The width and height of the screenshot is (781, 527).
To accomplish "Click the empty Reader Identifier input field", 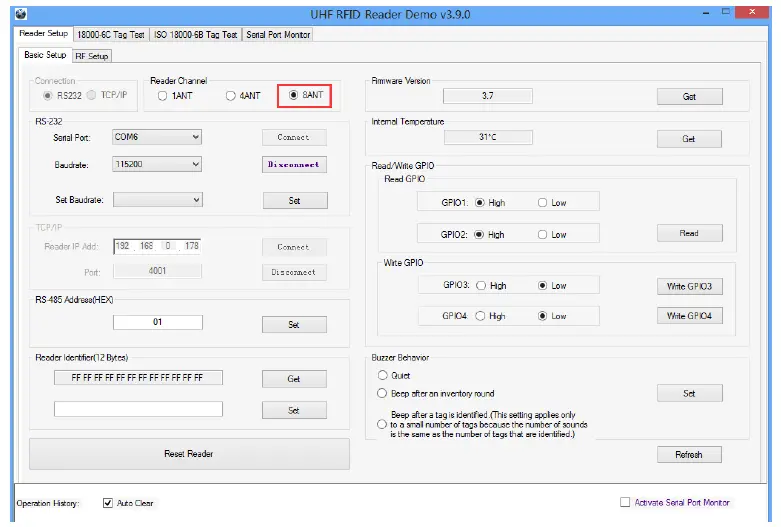I will coord(138,409).
